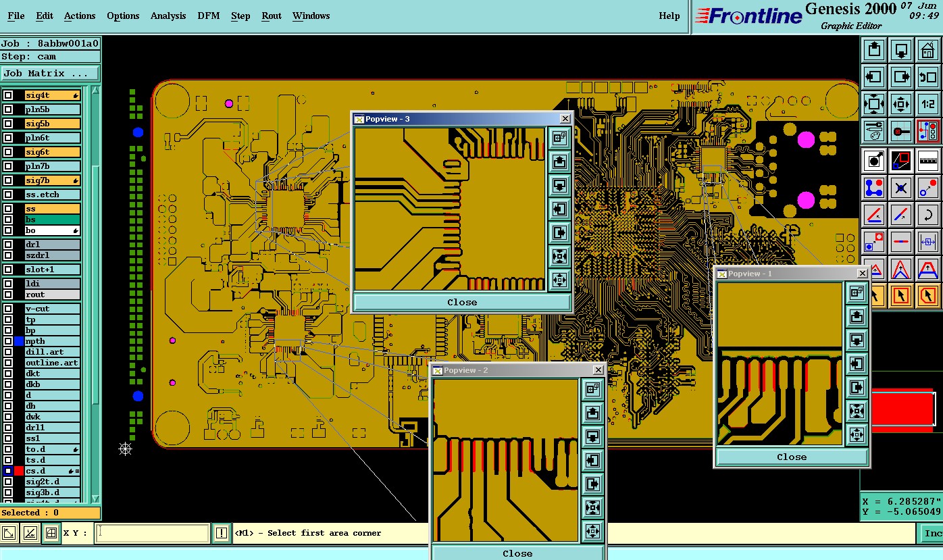Toggle the mpth layer checkbox
Image resolution: width=943 pixels, height=560 pixels.
8,341
